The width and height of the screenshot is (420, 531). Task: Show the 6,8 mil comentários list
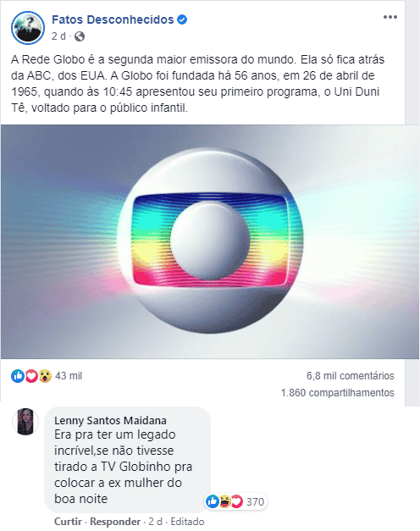[x=351, y=375]
